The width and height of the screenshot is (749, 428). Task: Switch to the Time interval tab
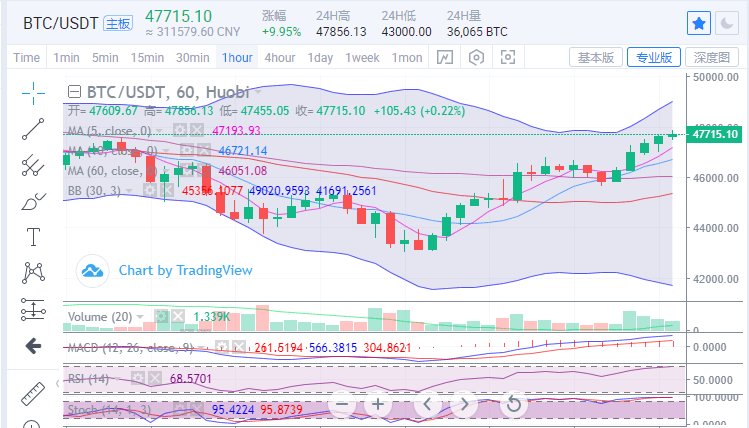pyautogui.click(x=27, y=58)
